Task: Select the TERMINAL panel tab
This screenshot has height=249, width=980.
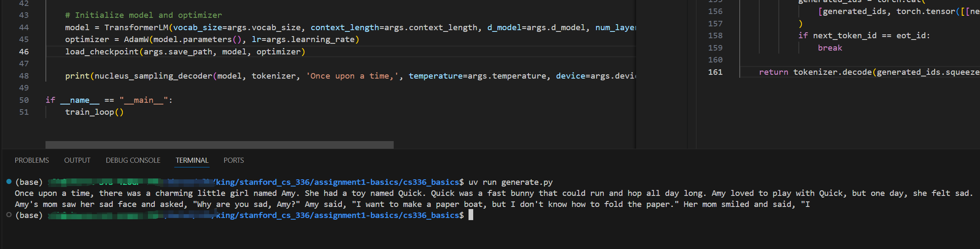Action: tap(192, 160)
